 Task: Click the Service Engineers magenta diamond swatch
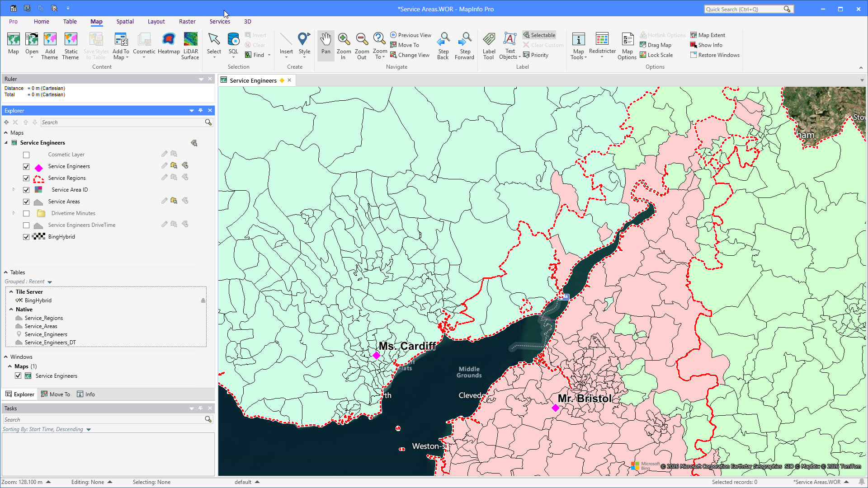tap(39, 168)
